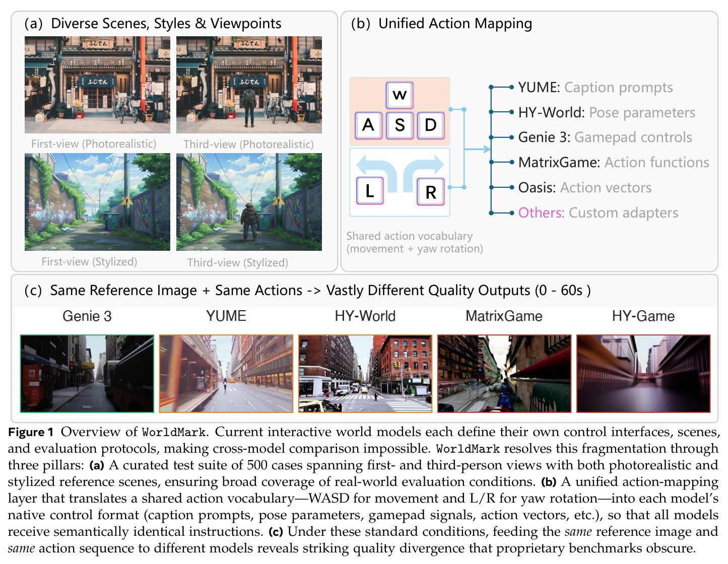The width and height of the screenshot is (728, 564).
Task: Click the L rotation key icon
Action: tap(370, 191)
